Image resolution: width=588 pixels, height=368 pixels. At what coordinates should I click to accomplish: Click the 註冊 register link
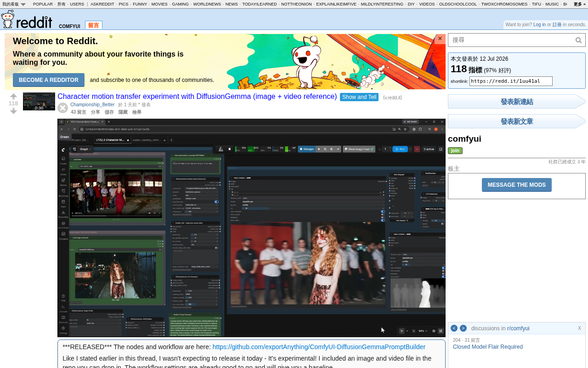coord(557,25)
